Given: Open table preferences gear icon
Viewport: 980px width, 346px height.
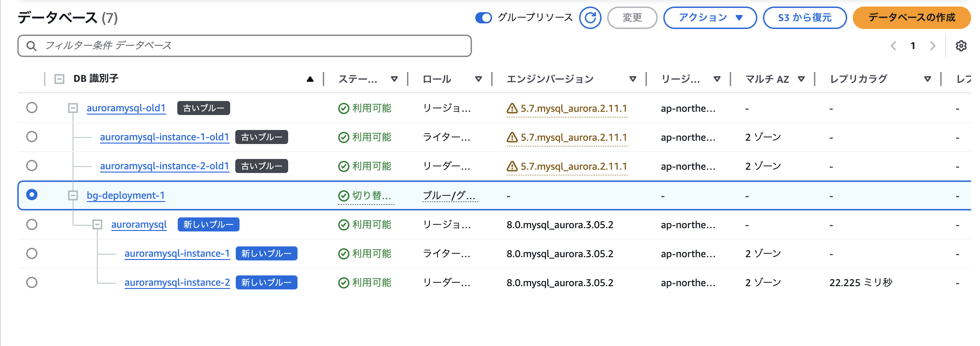Looking at the screenshot, I should pos(961,46).
